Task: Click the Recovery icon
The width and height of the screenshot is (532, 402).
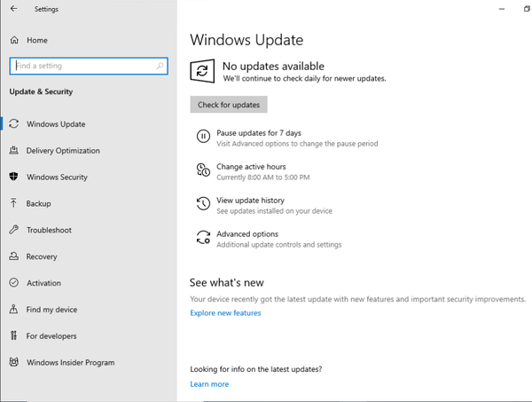Action: pos(14,256)
